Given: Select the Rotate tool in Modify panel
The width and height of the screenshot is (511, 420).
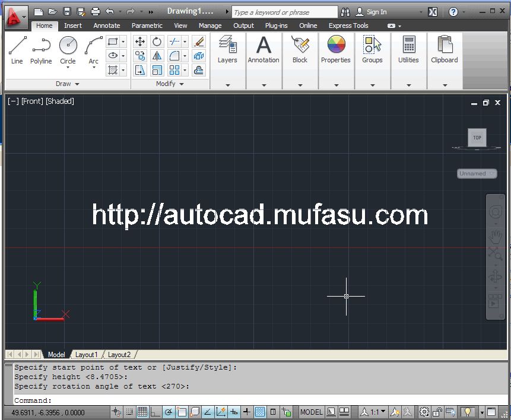Looking at the screenshot, I should coord(157,42).
